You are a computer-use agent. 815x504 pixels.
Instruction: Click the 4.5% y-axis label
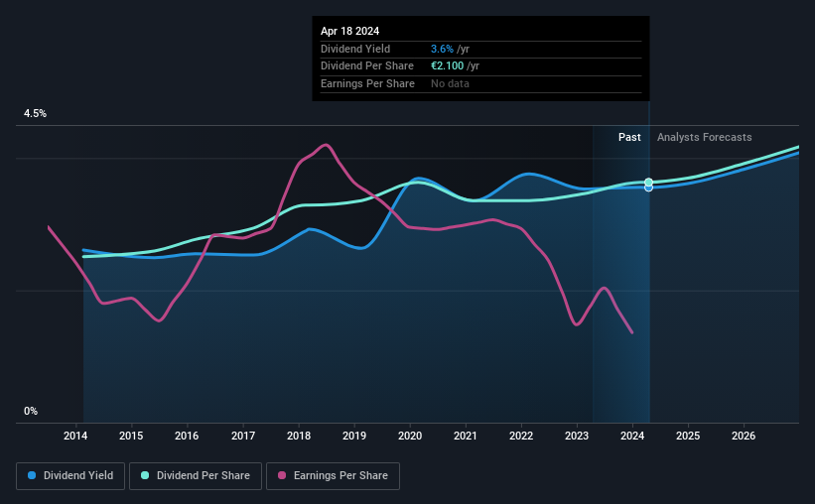coord(36,114)
